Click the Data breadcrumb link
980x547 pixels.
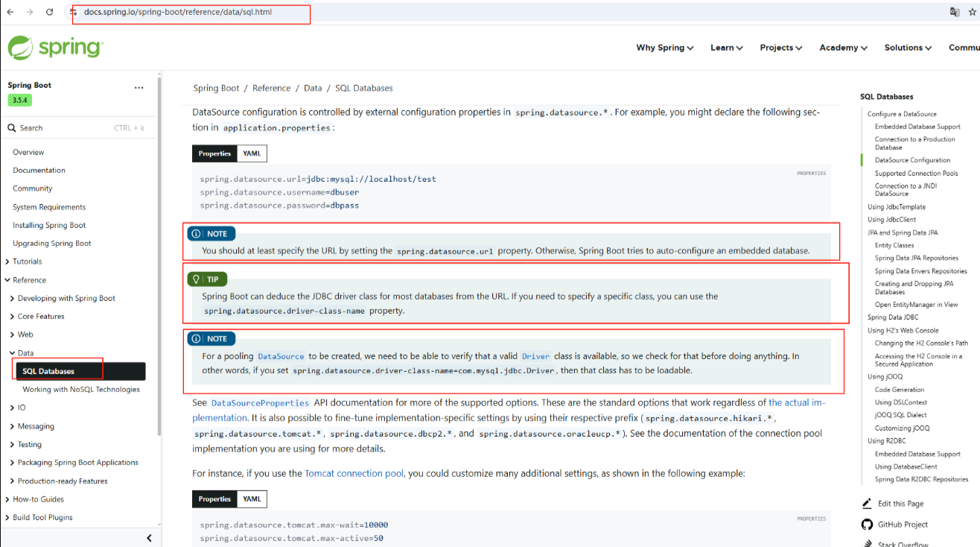coord(313,88)
